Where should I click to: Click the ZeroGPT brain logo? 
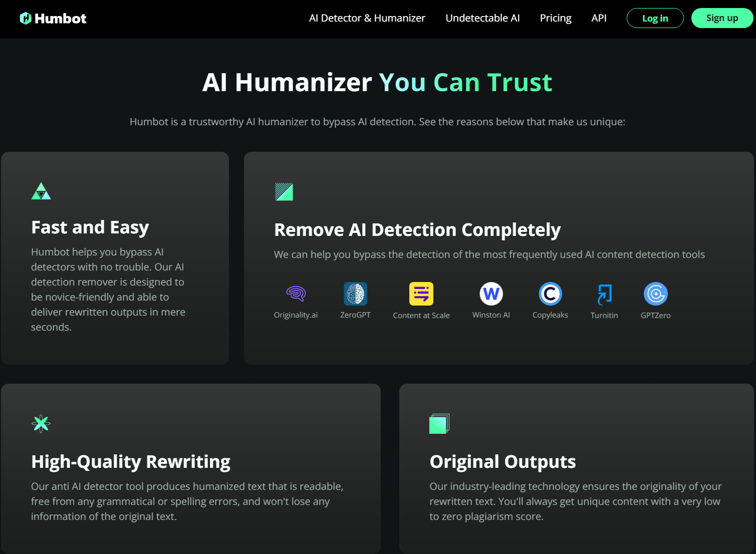click(355, 294)
